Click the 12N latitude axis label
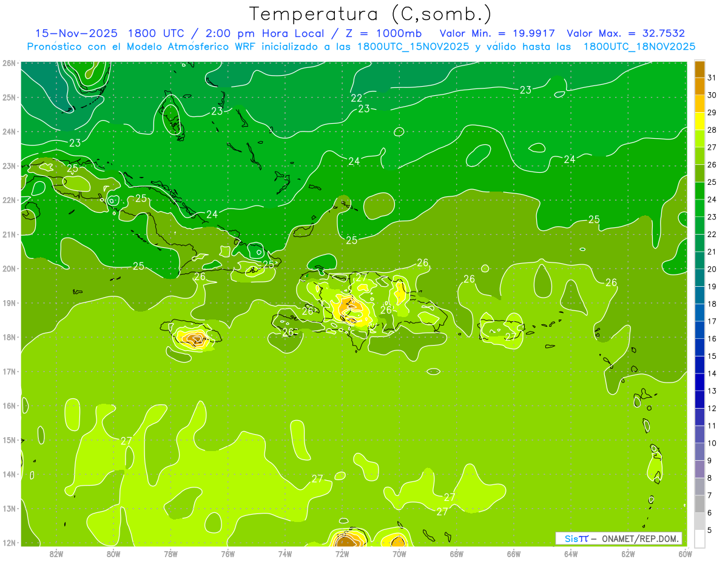Viewport: 728px width, 562px height. [x=10, y=543]
